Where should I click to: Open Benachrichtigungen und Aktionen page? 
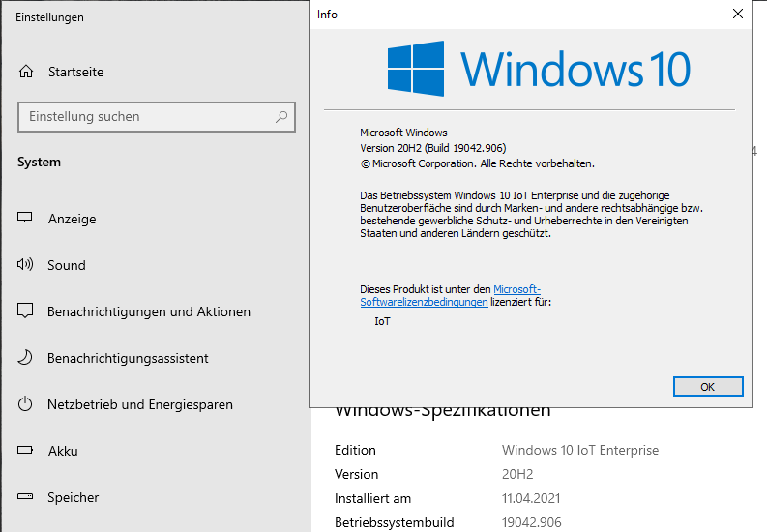click(x=149, y=311)
